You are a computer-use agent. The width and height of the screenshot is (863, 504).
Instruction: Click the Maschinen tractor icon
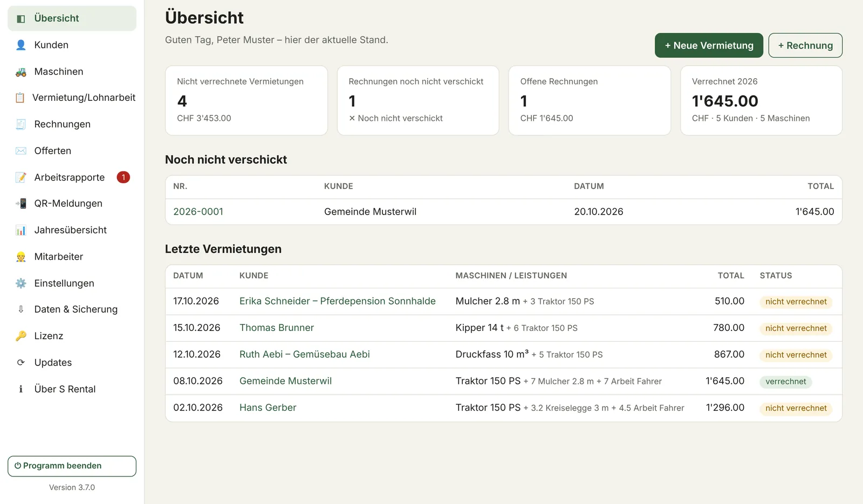click(x=20, y=72)
